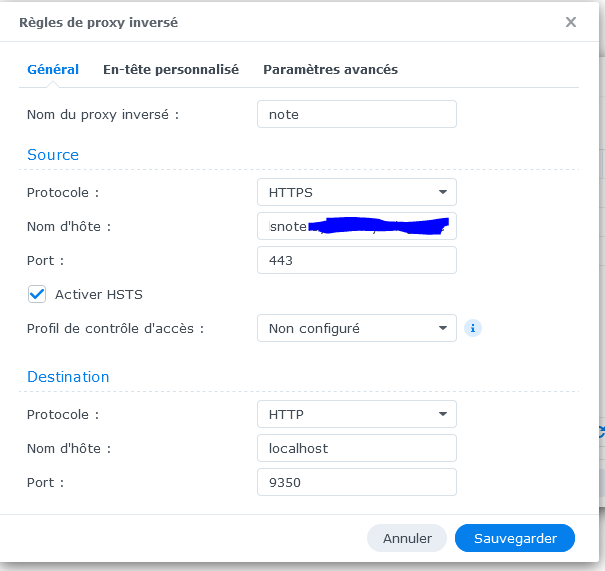Expand the Source Protocole HTTPS dropdown

(x=356, y=192)
